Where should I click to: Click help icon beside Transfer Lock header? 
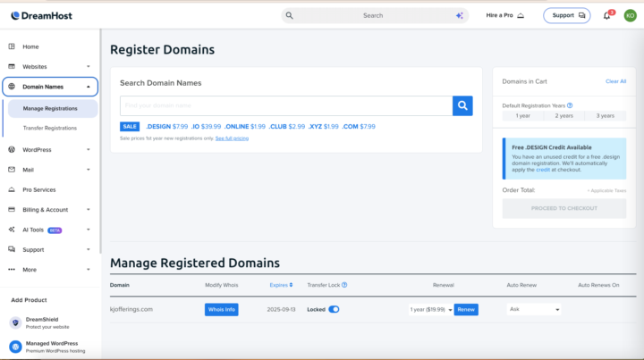click(344, 285)
